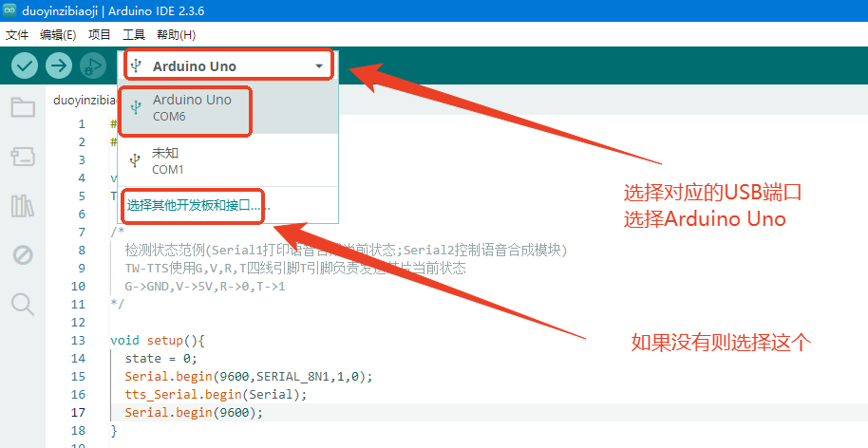Click line number 13 in the gutter

78,340
